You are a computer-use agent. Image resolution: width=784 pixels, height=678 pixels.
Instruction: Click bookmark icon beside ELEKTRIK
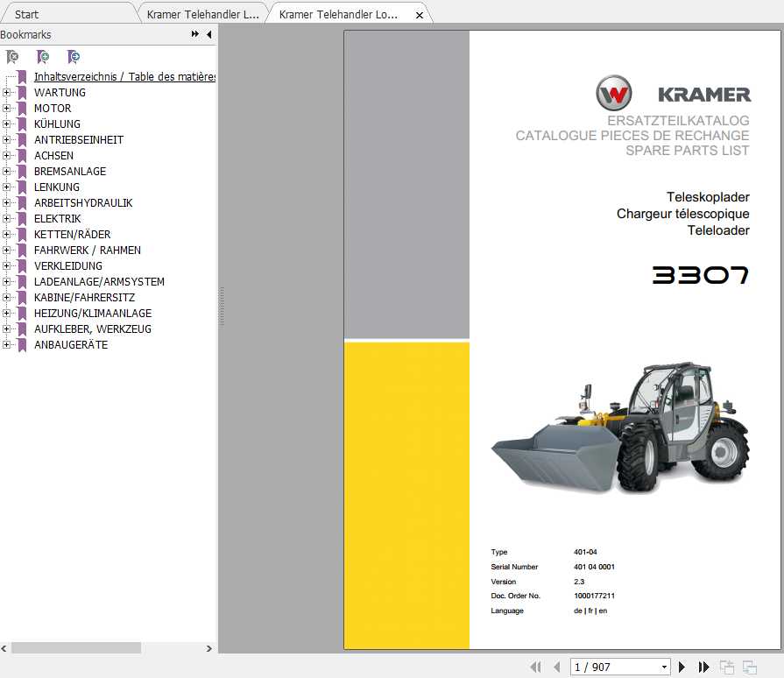tap(22, 218)
